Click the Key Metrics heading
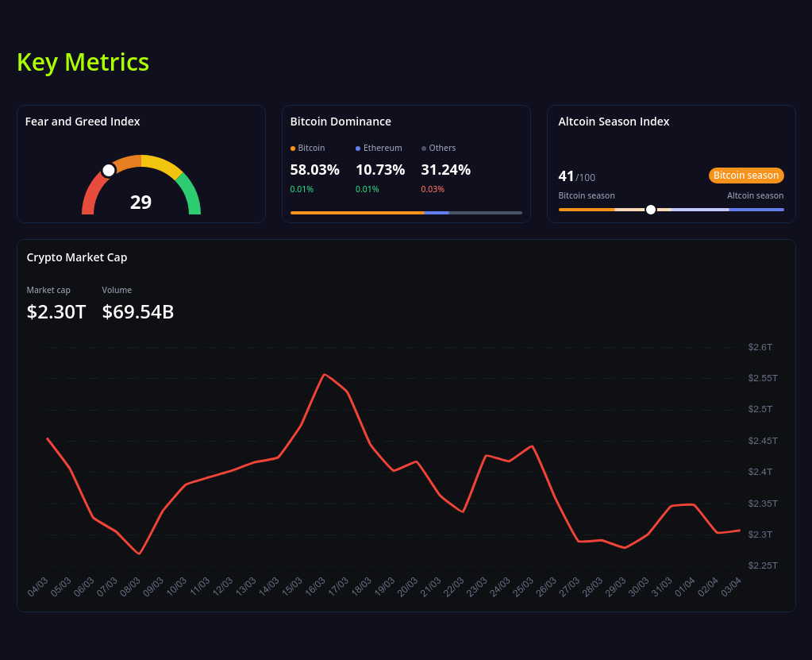This screenshot has height=660, width=812. (83, 62)
